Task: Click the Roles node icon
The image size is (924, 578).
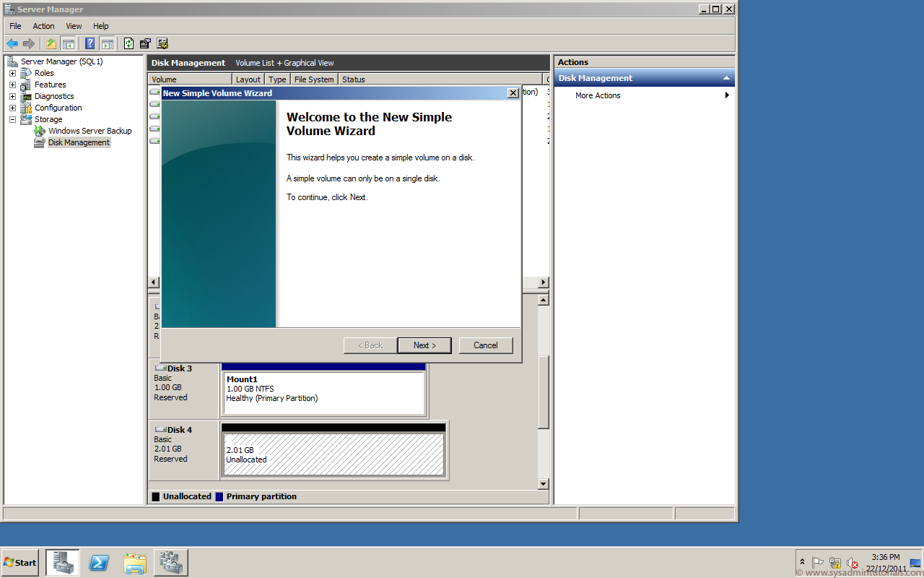Action: (26, 73)
